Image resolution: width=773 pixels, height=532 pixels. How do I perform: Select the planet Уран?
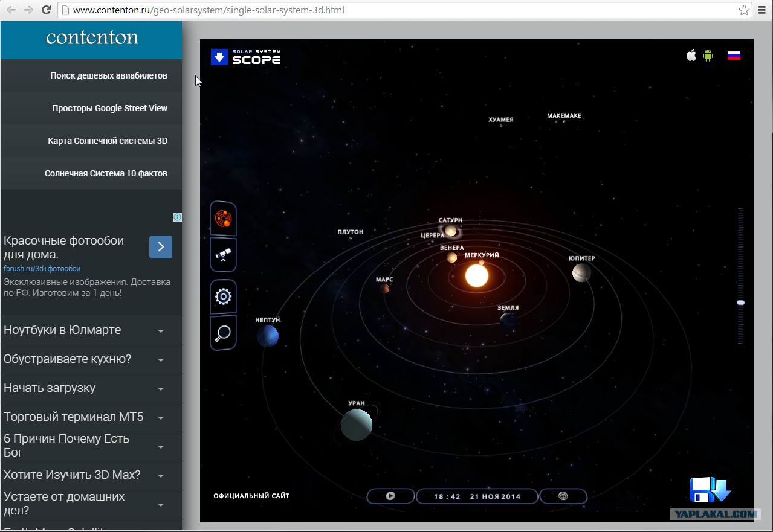coord(357,424)
